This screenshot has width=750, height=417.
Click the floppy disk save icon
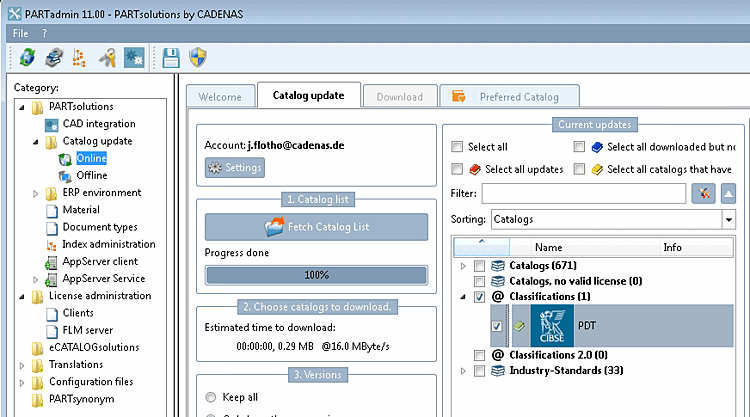pyautogui.click(x=171, y=57)
